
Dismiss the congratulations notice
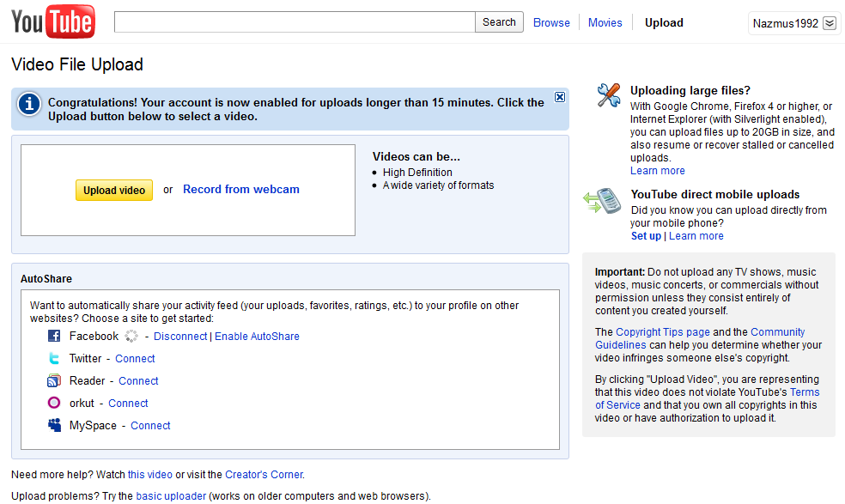point(560,97)
